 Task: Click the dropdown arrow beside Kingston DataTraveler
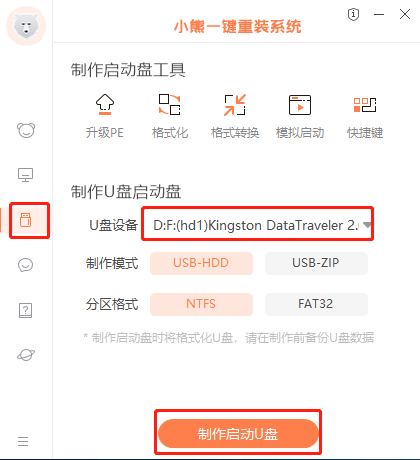367,225
